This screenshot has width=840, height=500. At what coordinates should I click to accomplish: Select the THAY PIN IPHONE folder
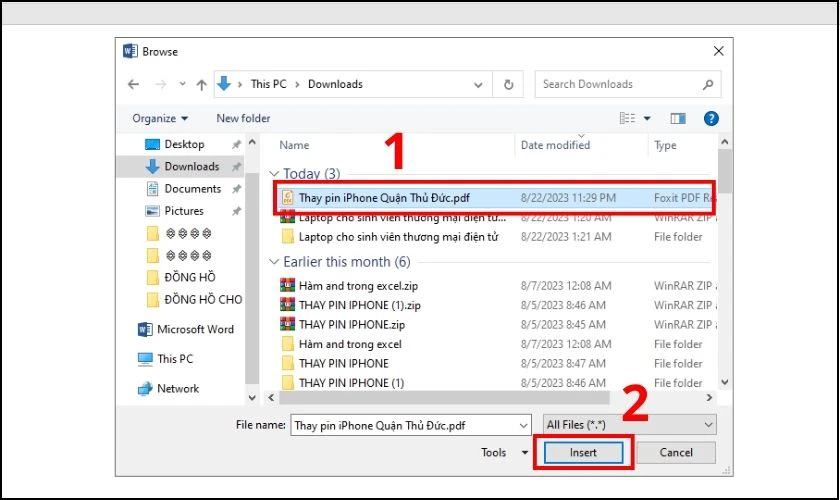pos(344,363)
